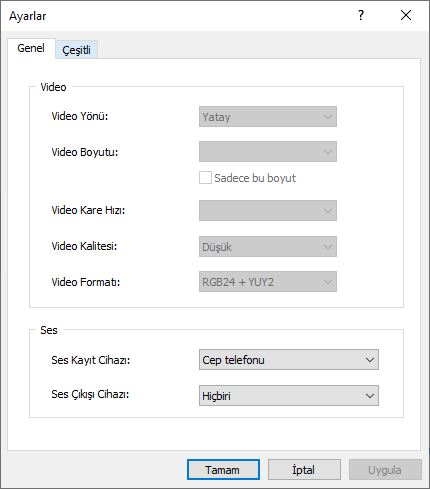Expand the Video Boyutu combo box
The image size is (430, 489).
pos(268,152)
